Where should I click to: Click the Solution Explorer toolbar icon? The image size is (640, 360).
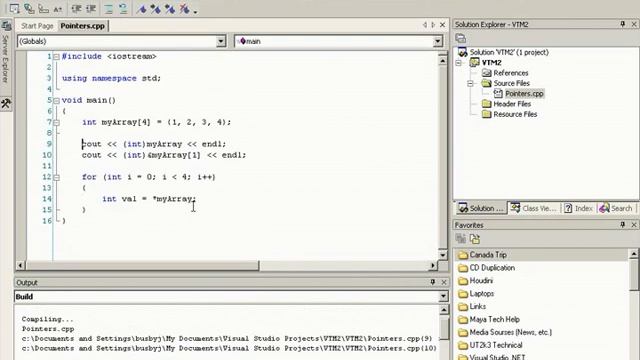(461, 38)
